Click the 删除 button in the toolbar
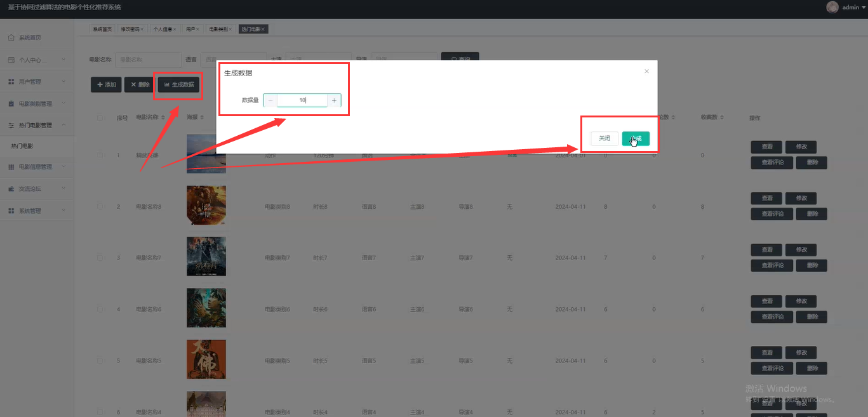Image resolution: width=868 pixels, height=417 pixels. [x=140, y=84]
